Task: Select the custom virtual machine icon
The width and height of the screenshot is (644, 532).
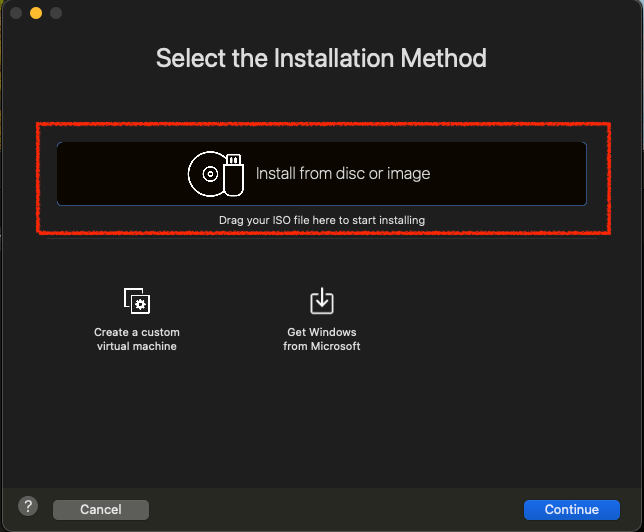Action: (136, 300)
